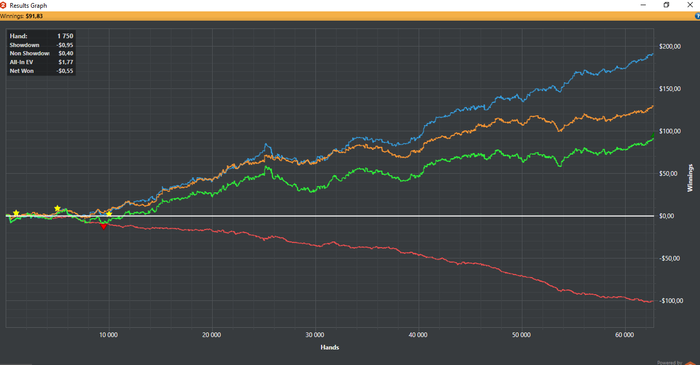Image resolution: width=700 pixels, height=365 pixels.
Task: Click the 50 000 tick on hands axis
Action: pos(521,335)
